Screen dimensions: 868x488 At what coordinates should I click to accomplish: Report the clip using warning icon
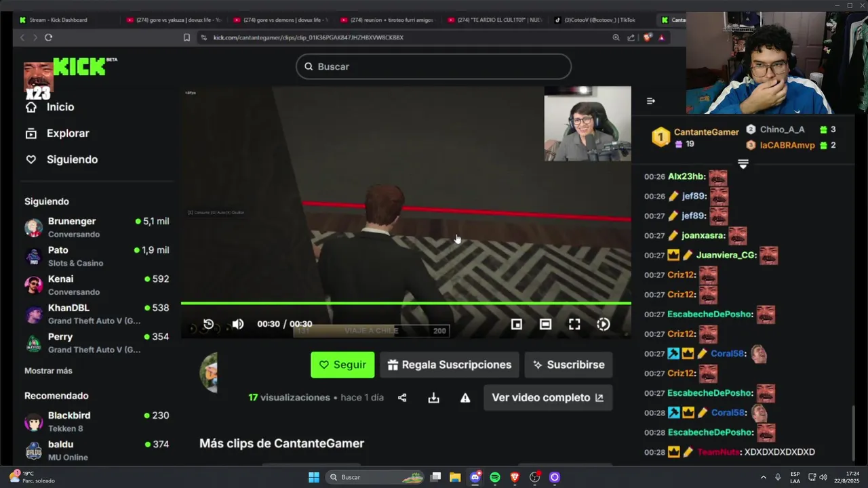[465, 398]
